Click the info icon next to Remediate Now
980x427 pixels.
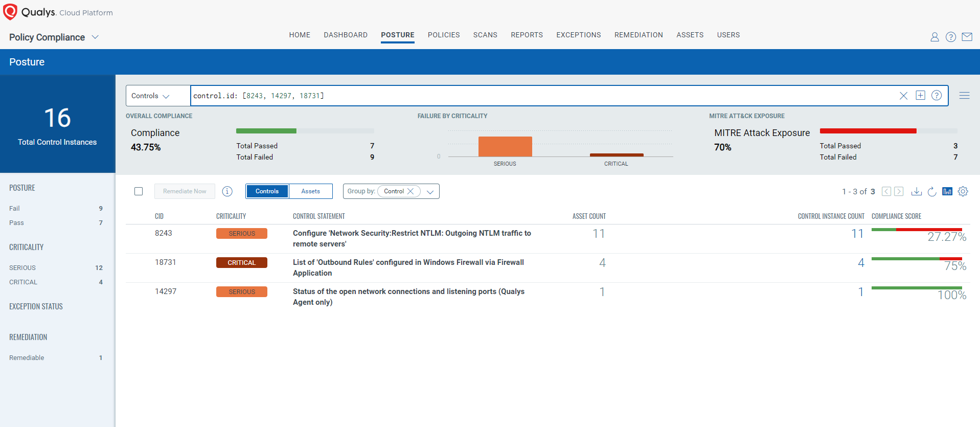point(227,191)
